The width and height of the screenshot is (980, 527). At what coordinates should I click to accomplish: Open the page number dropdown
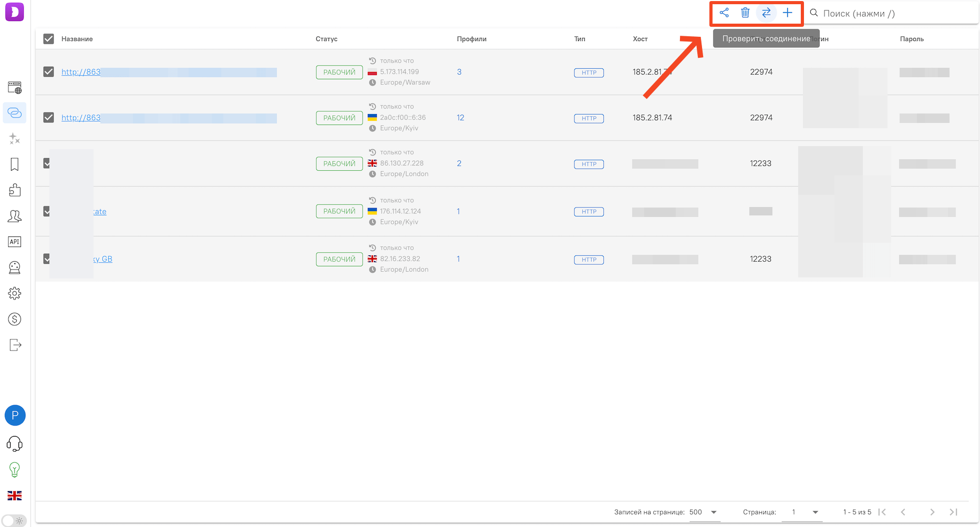[802, 512]
